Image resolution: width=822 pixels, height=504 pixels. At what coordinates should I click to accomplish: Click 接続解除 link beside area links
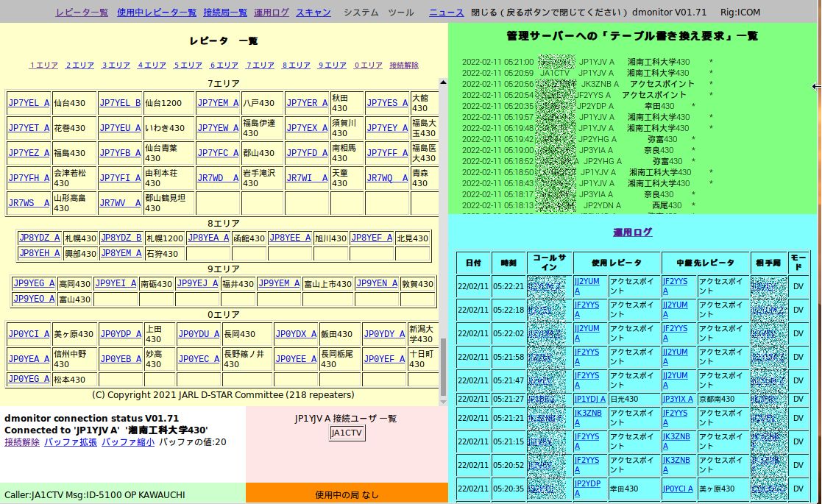pyautogui.click(x=404, y=65)
